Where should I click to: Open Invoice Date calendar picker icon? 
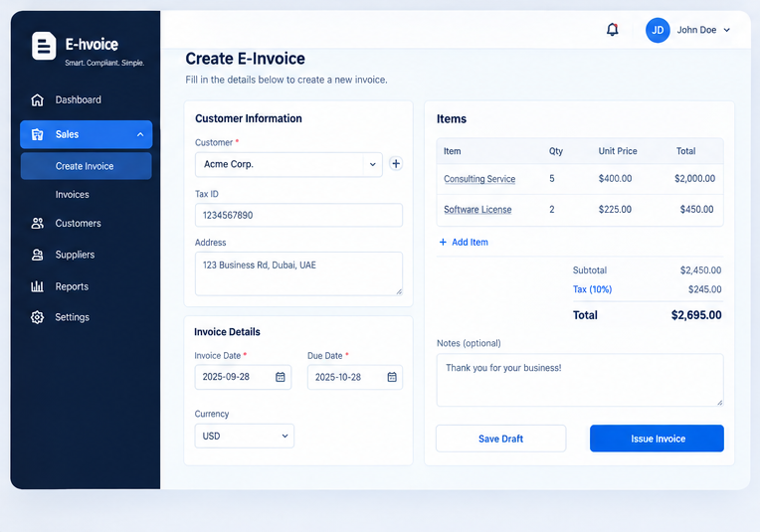pos(281,377)
